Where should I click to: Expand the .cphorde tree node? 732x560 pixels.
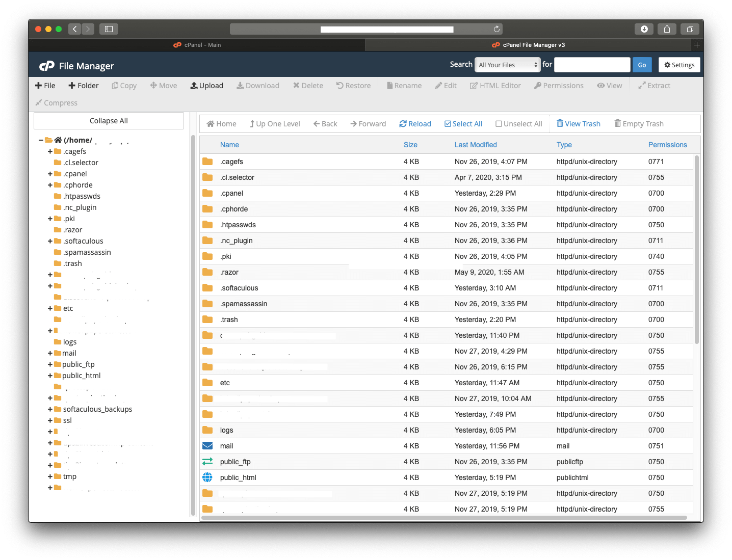click(x=50, y=185)
